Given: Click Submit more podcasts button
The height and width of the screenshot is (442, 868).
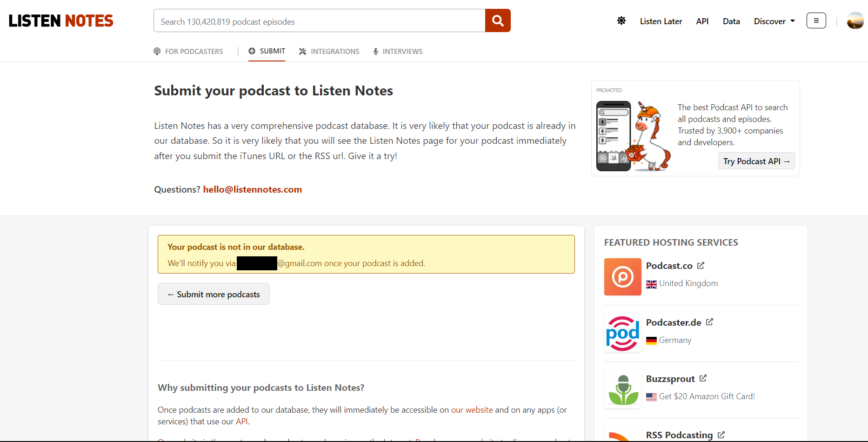Looking at the screenshot, I should coord(214,294).
